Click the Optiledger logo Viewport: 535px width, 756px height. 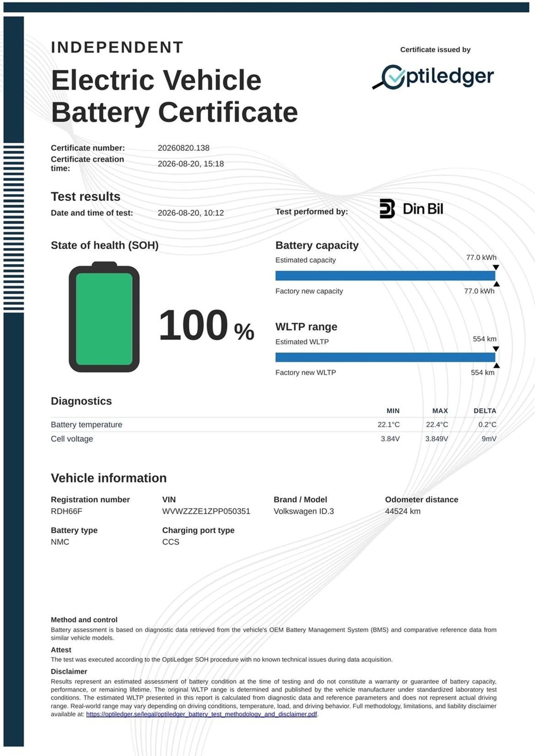(433, 77)
